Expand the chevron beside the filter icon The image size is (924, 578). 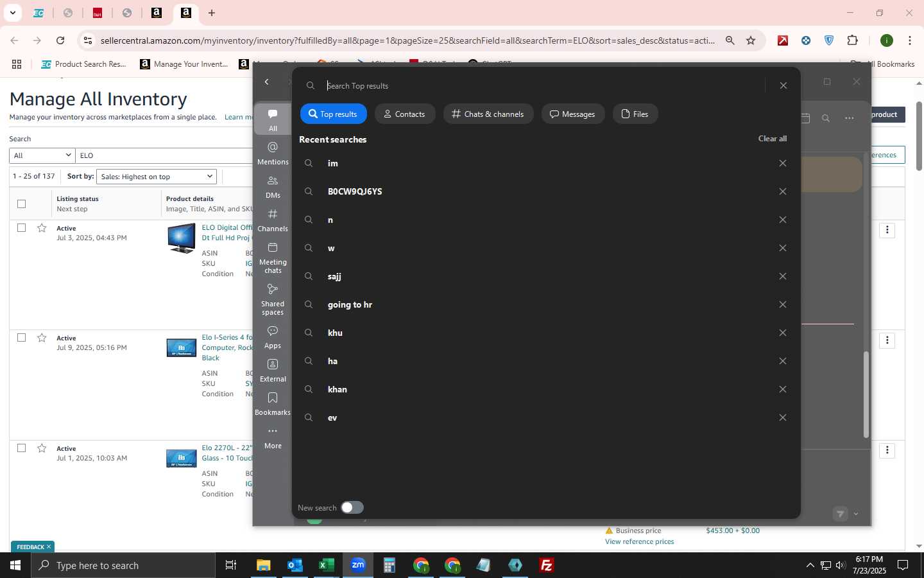point(856,514)
